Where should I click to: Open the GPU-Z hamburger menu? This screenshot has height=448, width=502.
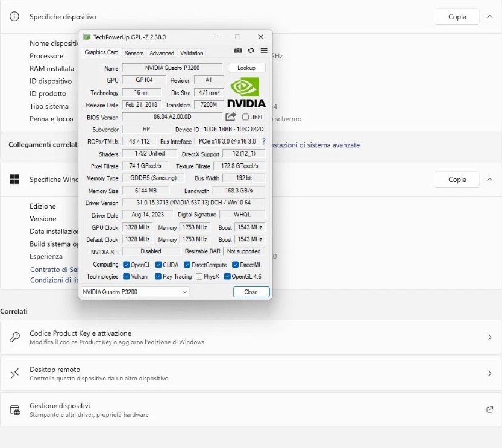pos(264,50)
